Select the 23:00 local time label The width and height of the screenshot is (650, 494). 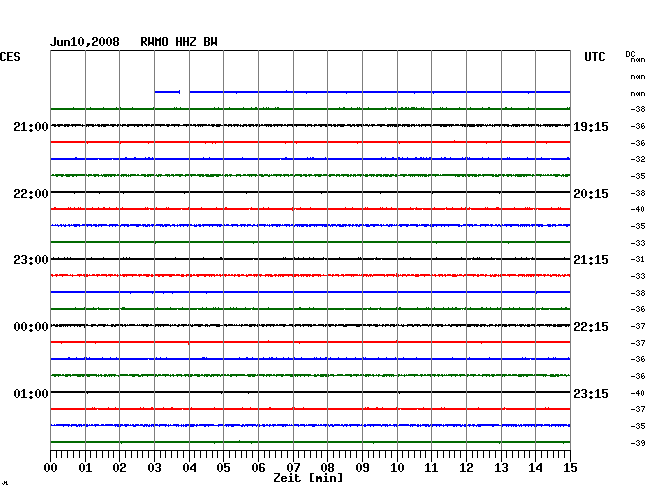pyautogui.click(x=31, y=260)
